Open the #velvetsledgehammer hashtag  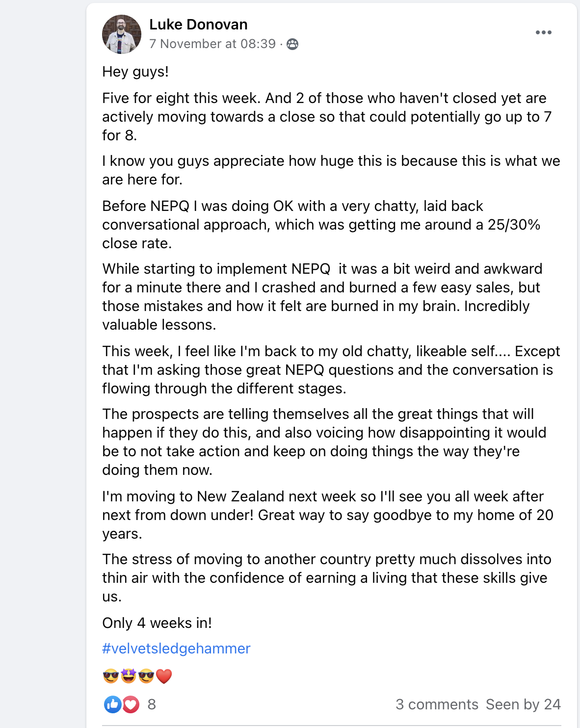click(176, 649)
